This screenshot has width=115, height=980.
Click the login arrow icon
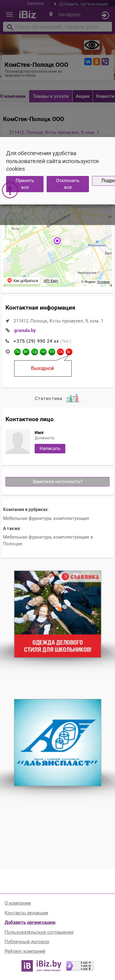(x=105, y=15)
